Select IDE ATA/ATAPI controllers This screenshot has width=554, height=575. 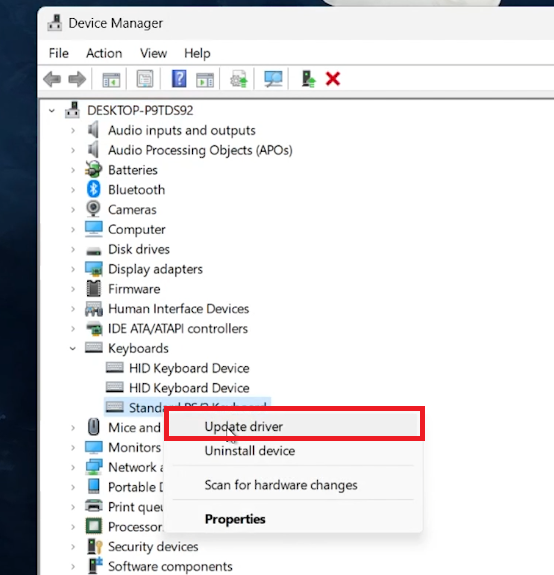[178, 329]
